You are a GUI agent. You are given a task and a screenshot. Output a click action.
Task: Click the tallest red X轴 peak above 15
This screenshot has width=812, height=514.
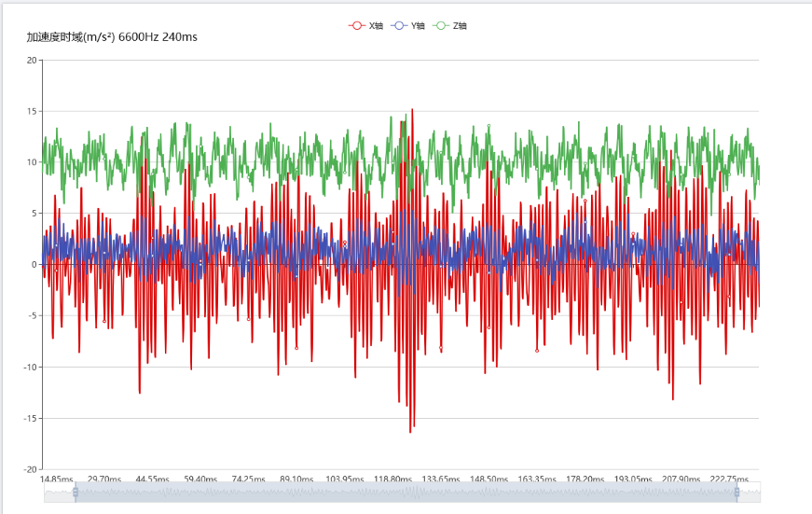(412, 109)
